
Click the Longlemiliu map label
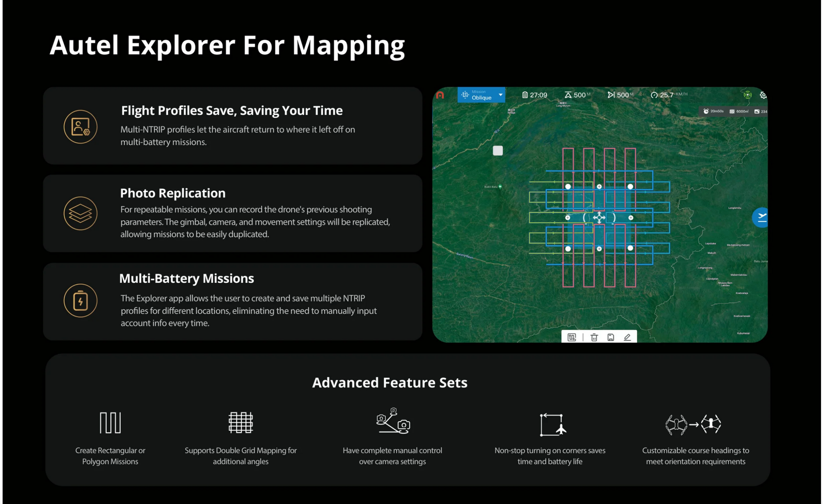pyautogui.click(x=735, y=208)
